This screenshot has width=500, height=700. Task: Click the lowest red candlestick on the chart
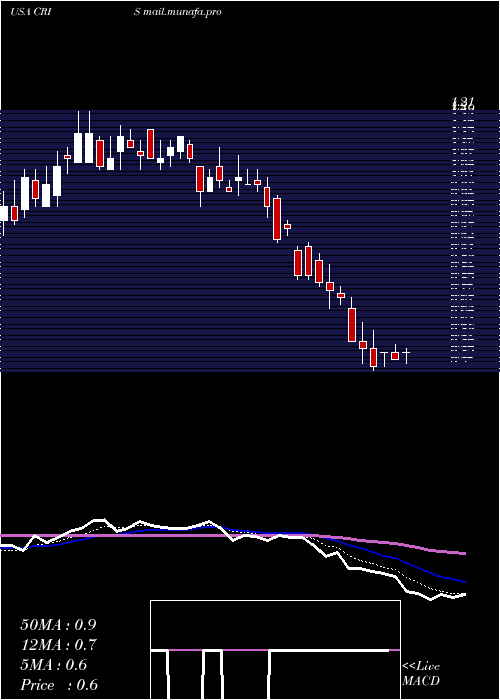click(374, 357)
